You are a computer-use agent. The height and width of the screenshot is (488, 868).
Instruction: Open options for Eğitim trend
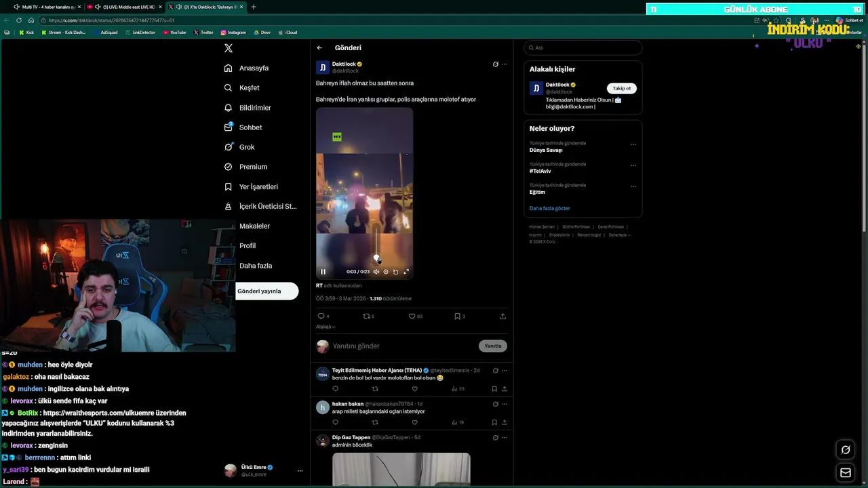633,186
